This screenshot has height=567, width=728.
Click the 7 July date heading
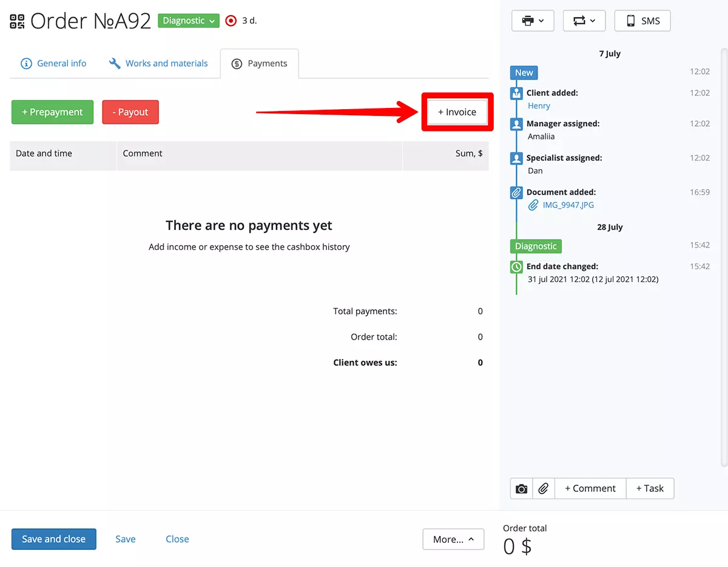(x=610, y=53)
